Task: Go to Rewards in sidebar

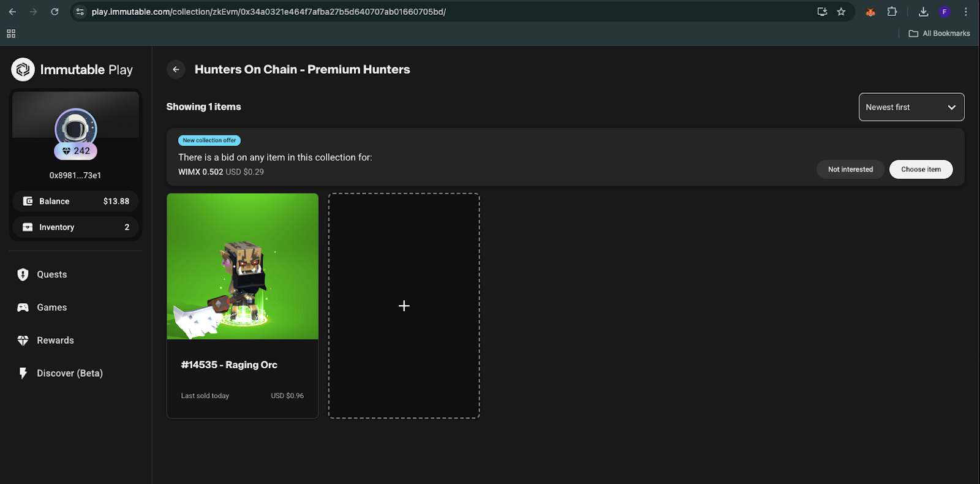Action: (55, 341)
